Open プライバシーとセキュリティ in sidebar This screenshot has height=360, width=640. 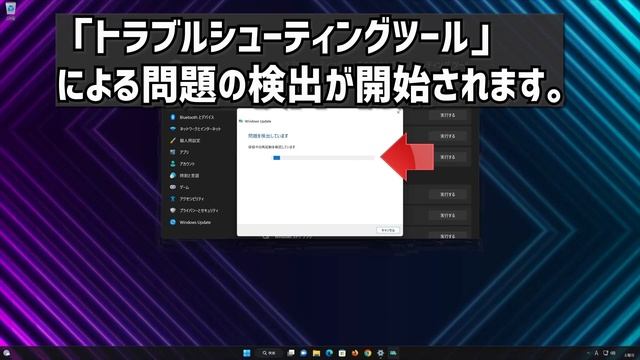tap(195, 211)
